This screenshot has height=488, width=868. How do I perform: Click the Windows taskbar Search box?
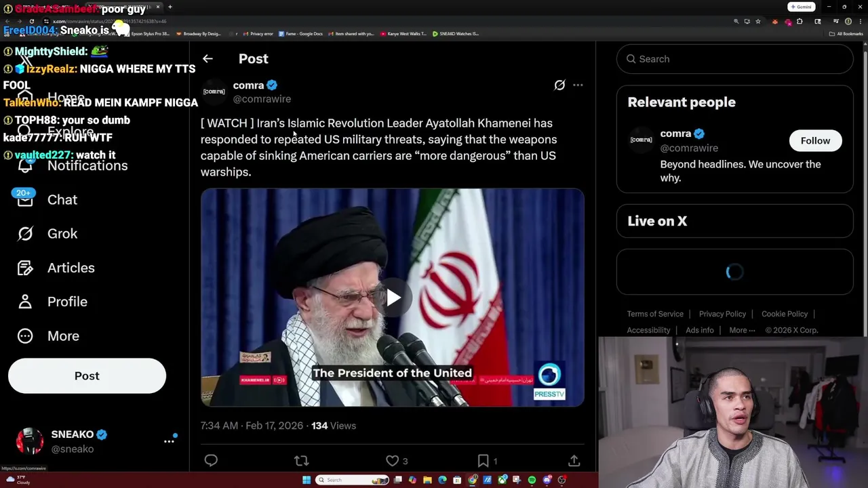[352, 480]
